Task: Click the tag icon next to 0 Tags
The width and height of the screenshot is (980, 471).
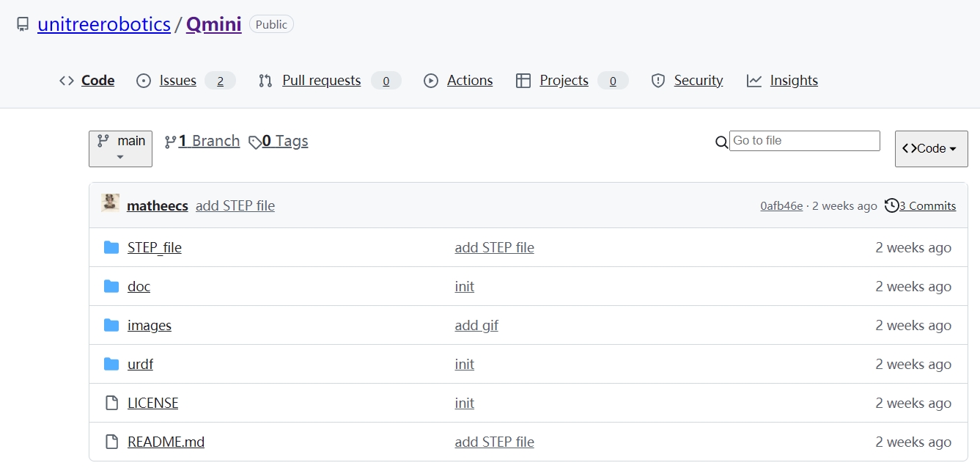Action: tap(255, 142)
